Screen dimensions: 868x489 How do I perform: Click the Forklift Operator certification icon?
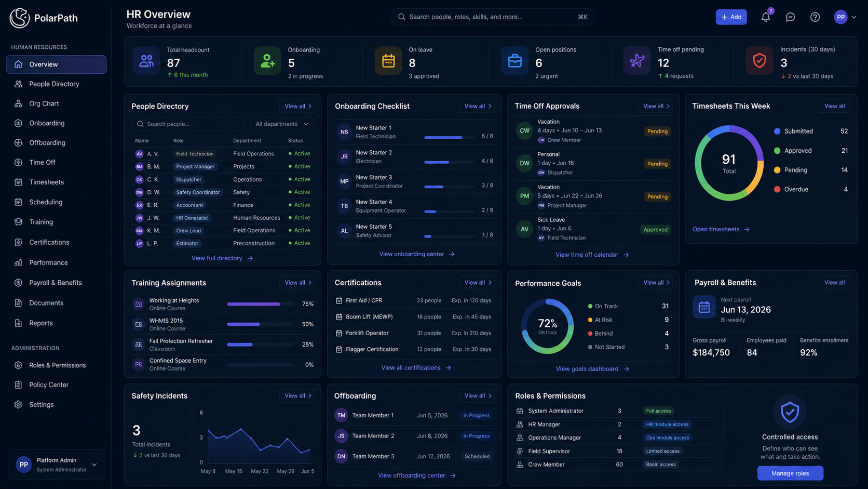click(x=339, y=333)
